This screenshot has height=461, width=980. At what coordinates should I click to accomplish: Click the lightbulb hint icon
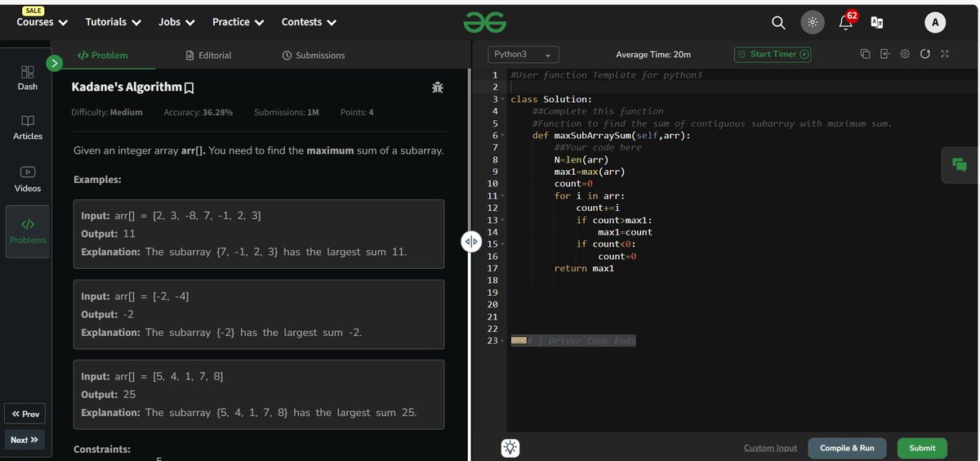tap(511, 448)
